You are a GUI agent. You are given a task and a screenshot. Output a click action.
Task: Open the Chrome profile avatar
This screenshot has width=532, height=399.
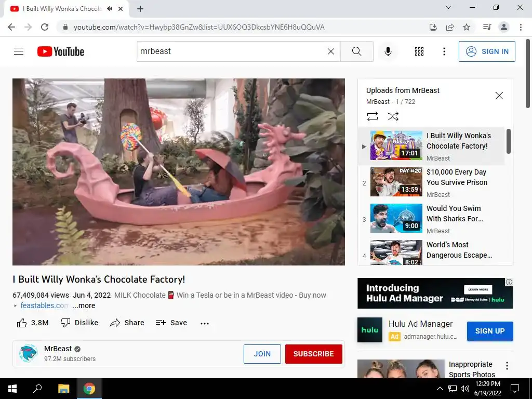click(504, 27)
